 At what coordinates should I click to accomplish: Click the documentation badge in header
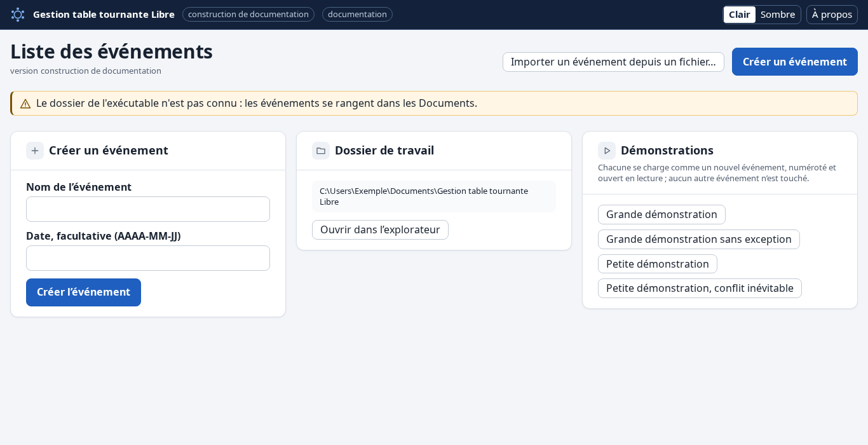[x=357, y=15]
